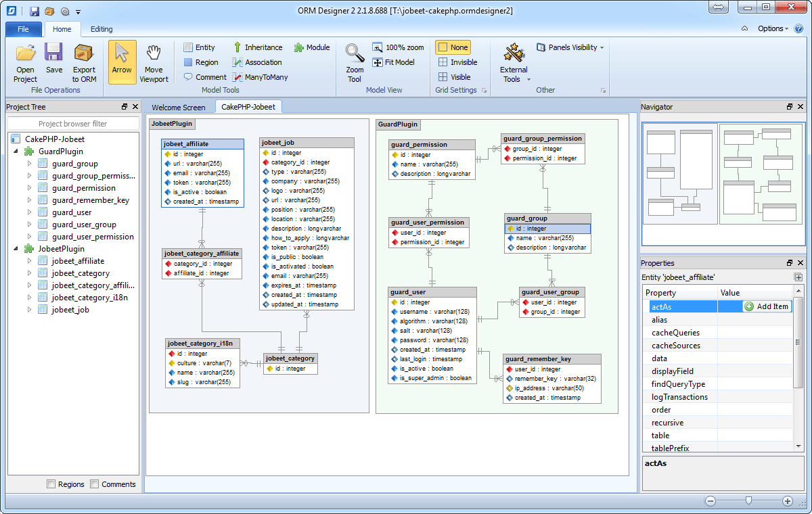This screenshot has width=812, height=514.
Task: Click the collapse ribbon arrow next to Options
Action: tap(744, 29)
